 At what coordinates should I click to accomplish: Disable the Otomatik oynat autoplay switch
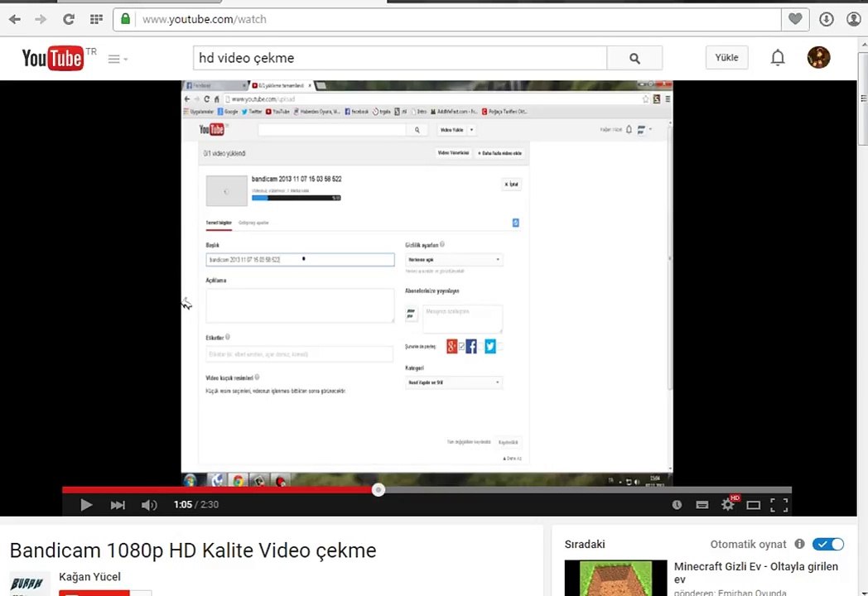(827, 544)
